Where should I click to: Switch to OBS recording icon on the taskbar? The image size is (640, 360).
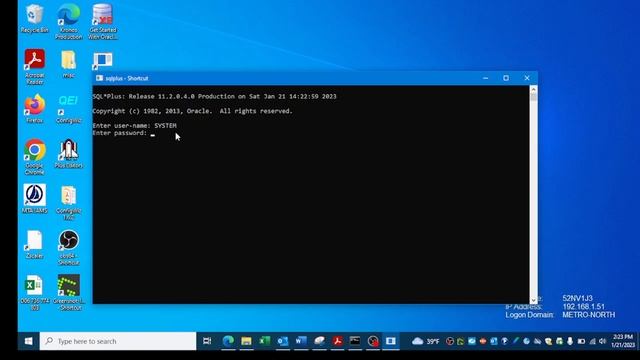tap(373, 341)
